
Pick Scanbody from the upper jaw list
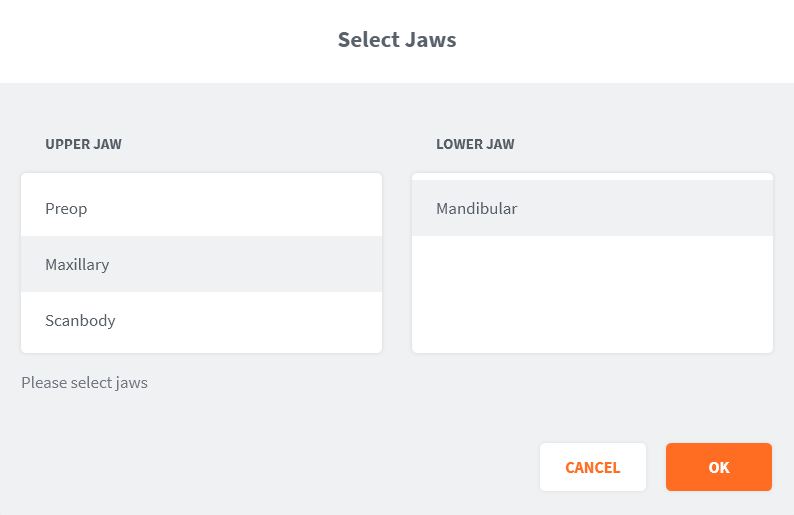[201, 321]
